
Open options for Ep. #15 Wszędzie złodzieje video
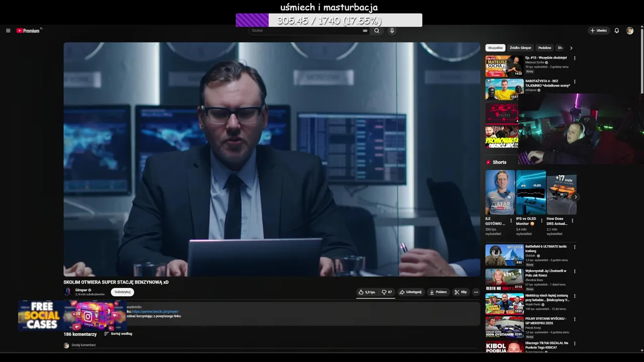click(575, 58)
